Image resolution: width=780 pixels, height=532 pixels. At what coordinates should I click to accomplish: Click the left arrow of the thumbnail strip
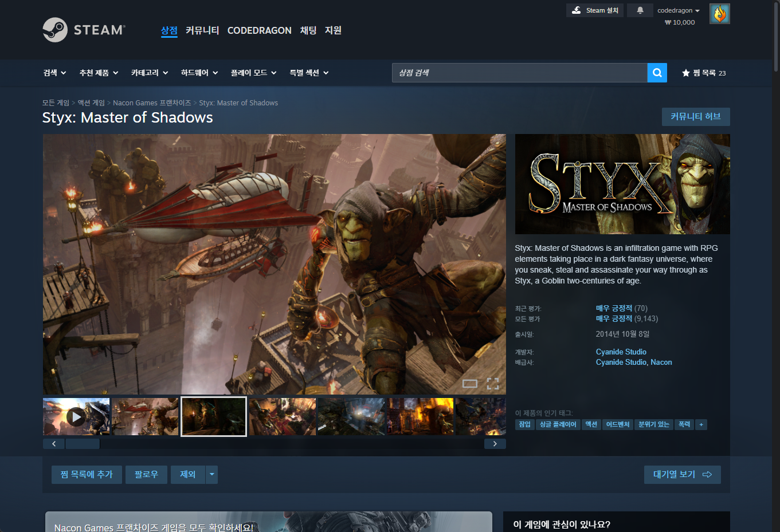coord(54,444)
